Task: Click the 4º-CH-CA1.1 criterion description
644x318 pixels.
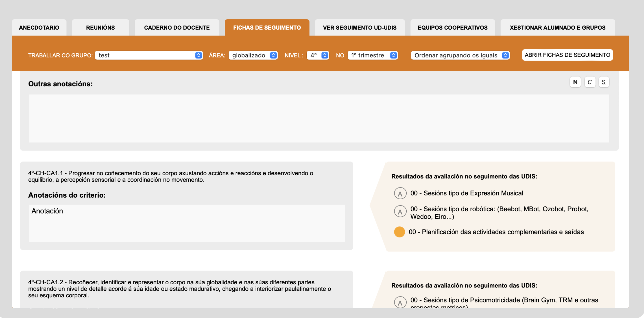Action: coord(171,176)
